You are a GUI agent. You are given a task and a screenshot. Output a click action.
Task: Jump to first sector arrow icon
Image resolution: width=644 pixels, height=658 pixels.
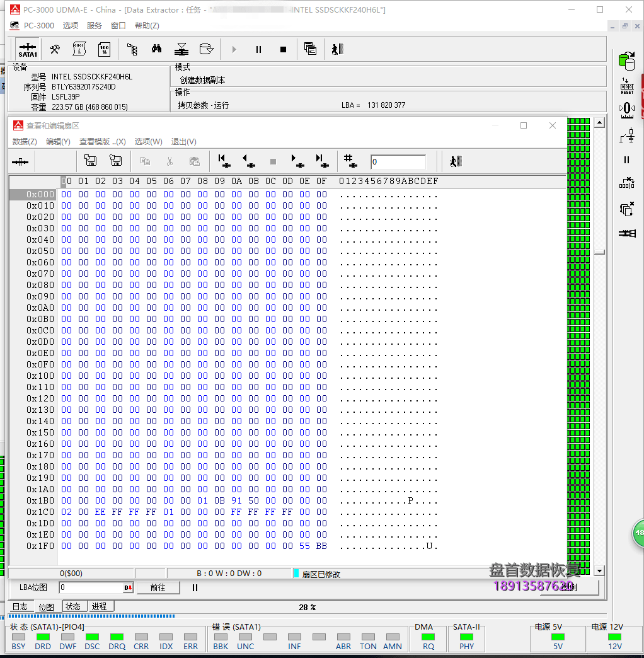[224, 161]
